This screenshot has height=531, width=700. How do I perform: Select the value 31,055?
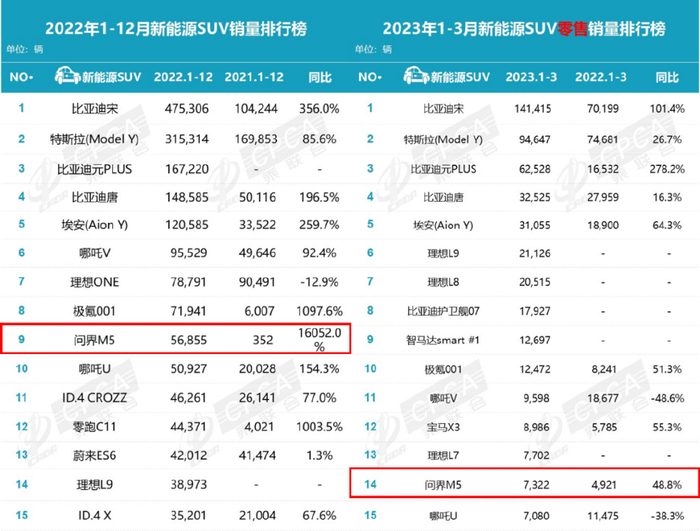(534, 225)
